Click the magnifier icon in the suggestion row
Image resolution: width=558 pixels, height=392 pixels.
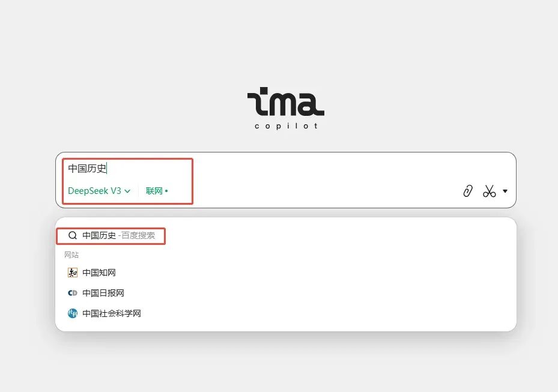coord(73,236)
